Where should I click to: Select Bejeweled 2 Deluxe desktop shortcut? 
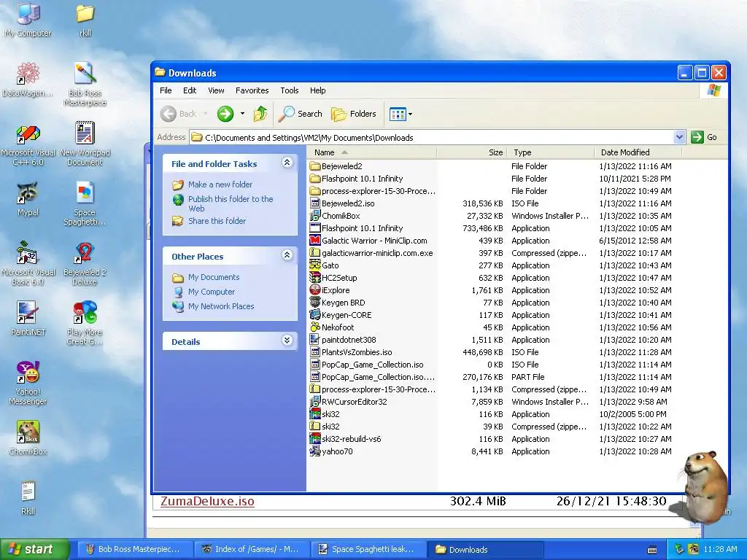click(x=85, y=263)
